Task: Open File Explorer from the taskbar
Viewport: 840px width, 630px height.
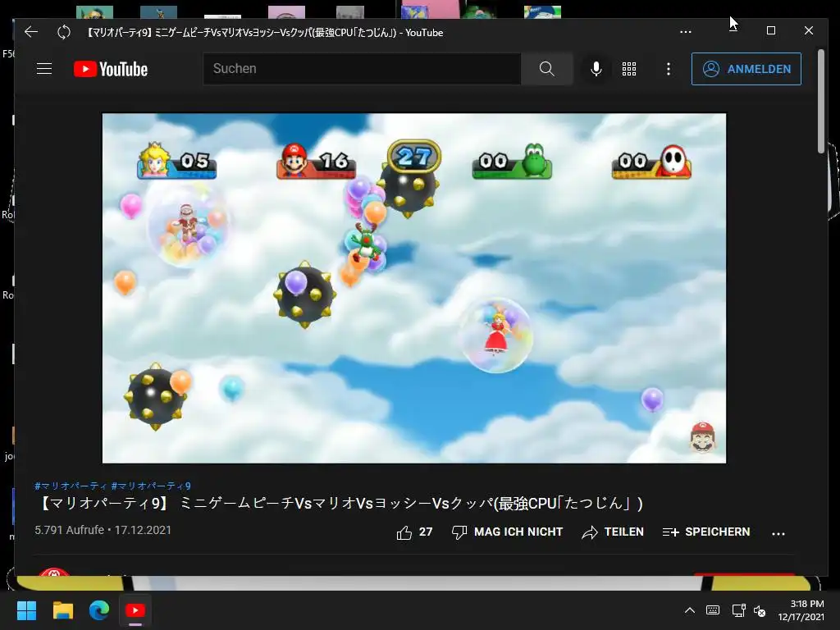Action: (x=62, y=610)
